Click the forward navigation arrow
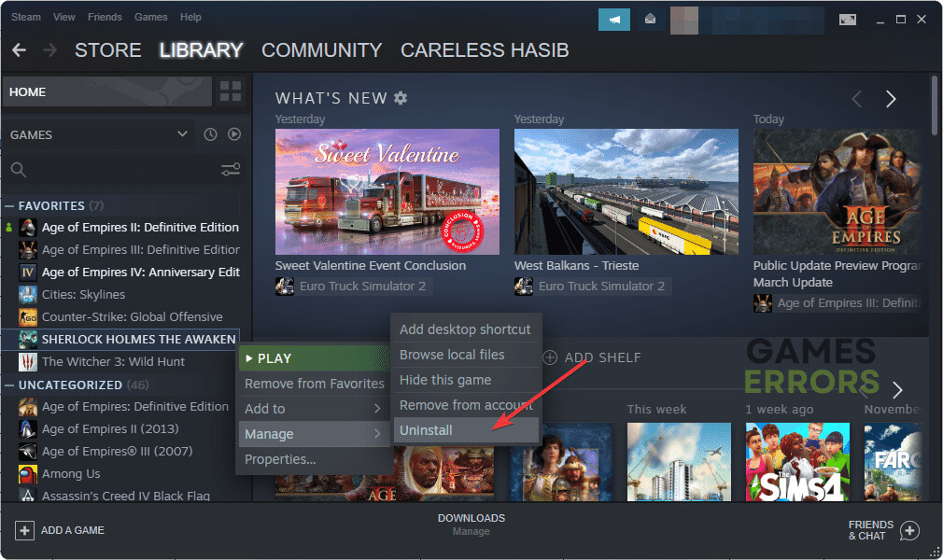 (x=49, y=49)
